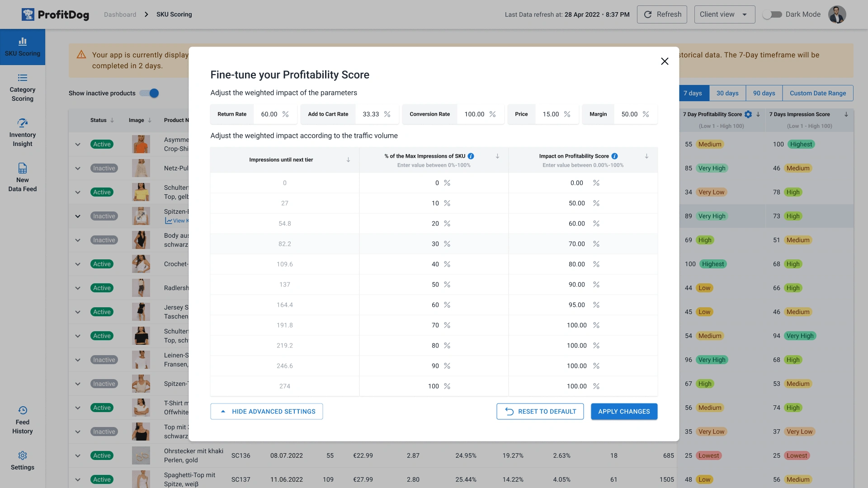Click the Return Rate percentage field

269,114
